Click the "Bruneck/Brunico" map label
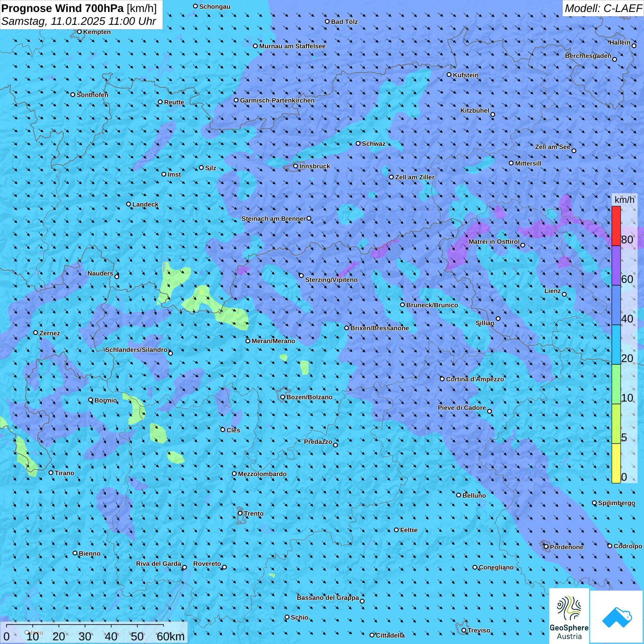644x644 pixels. 432,305
